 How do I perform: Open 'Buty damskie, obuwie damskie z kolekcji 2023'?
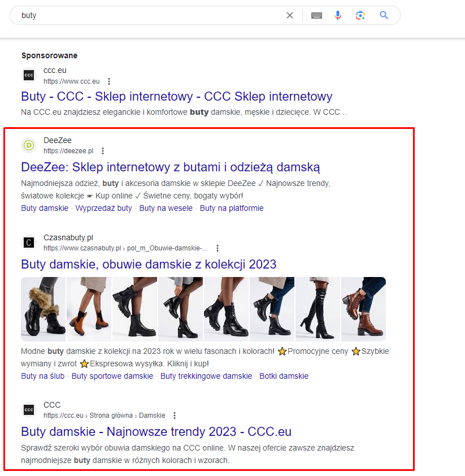149,265
